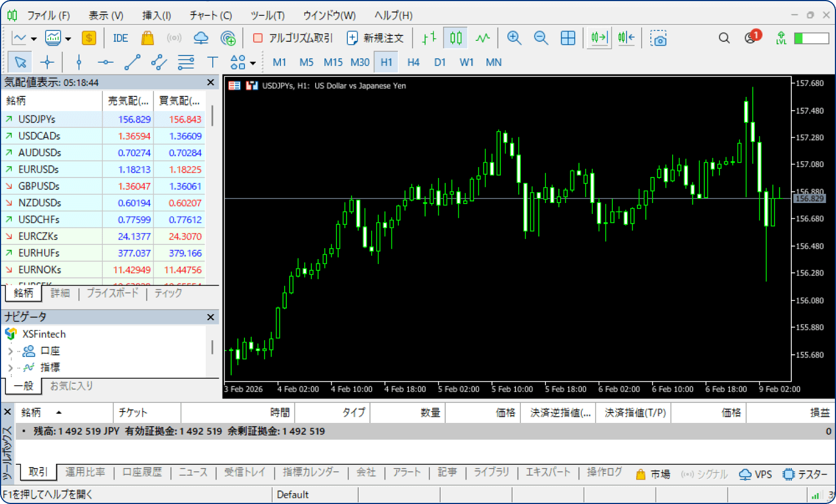Draw a horizontal line tool

tap(105, 63)
